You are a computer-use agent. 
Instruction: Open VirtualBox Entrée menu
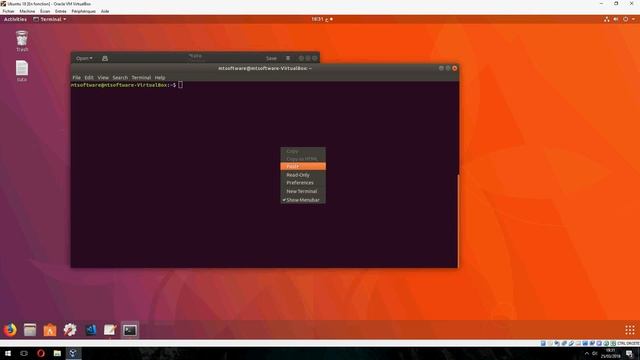(60, 11)
